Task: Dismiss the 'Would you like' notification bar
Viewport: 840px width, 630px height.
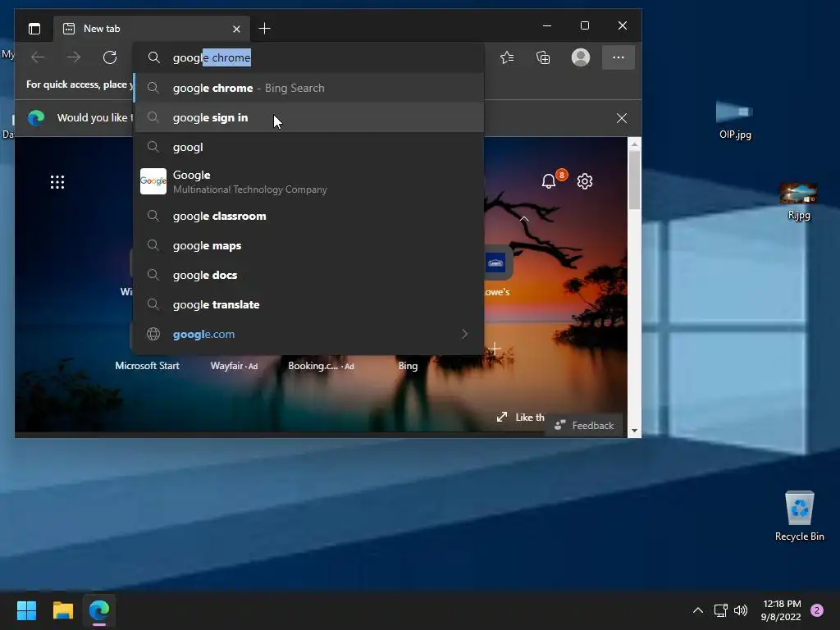Action: point(622,118)
